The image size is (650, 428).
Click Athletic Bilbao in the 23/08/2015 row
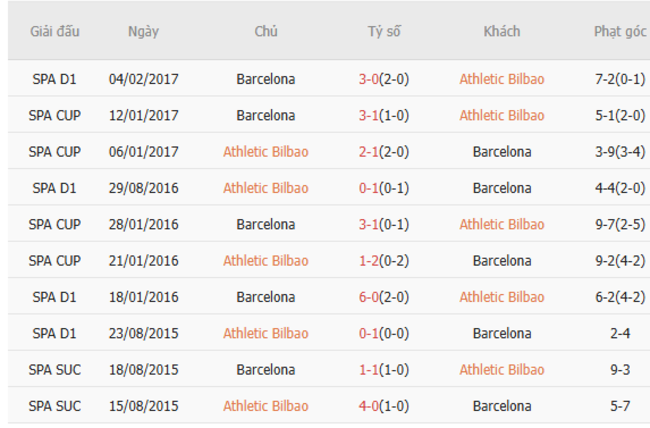point(265,333)
